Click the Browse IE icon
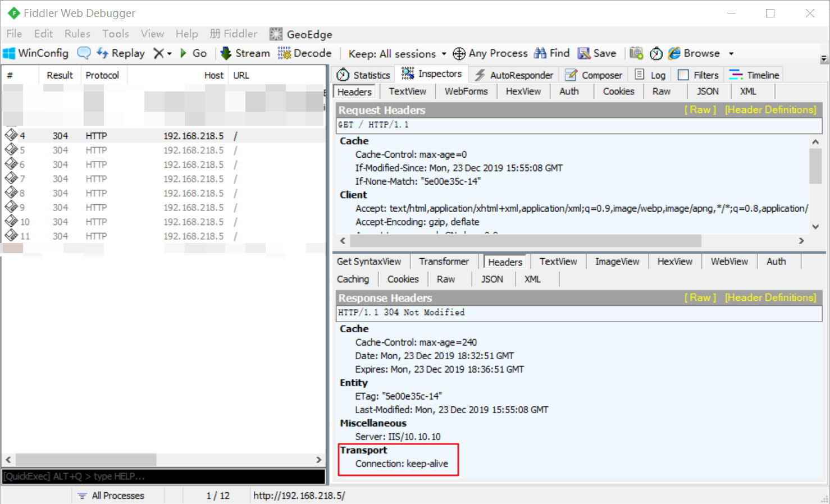Image resolution: width=830 pixels, height=504 pixels. tap(674, 53)
